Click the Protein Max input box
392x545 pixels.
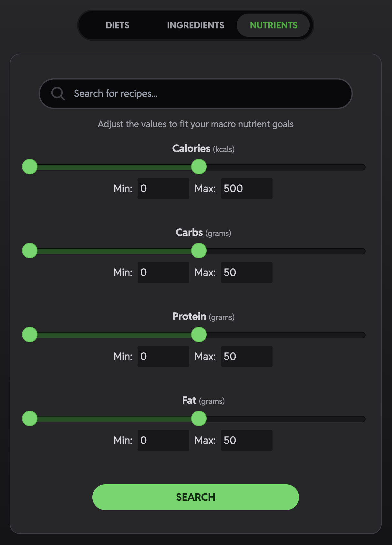(x=246, y=356)
